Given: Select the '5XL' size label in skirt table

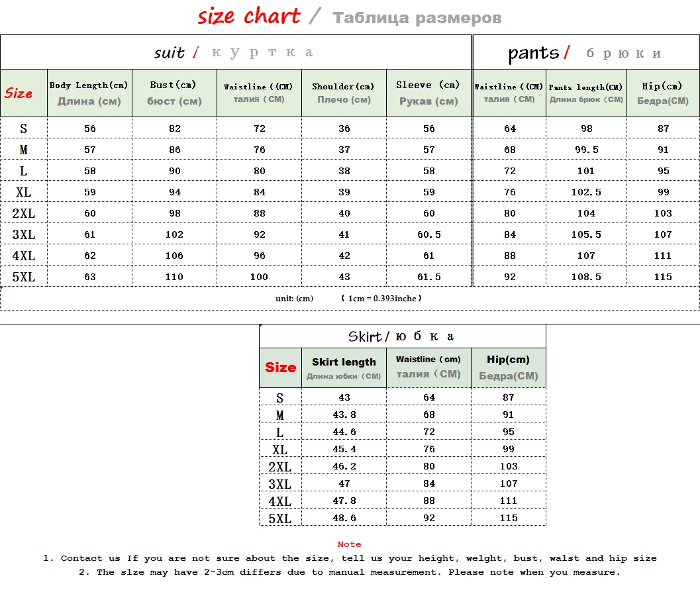Looking at the screenshot, I should point(280,518).
